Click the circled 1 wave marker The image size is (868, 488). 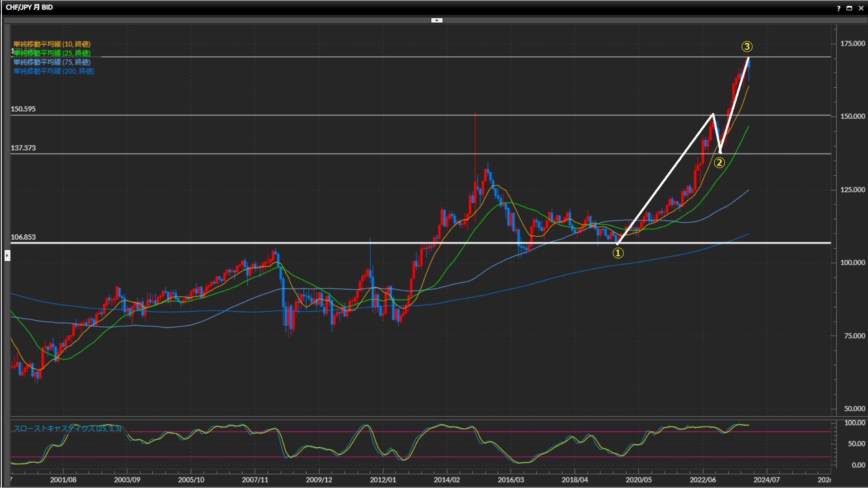click(x=618, y=253)
